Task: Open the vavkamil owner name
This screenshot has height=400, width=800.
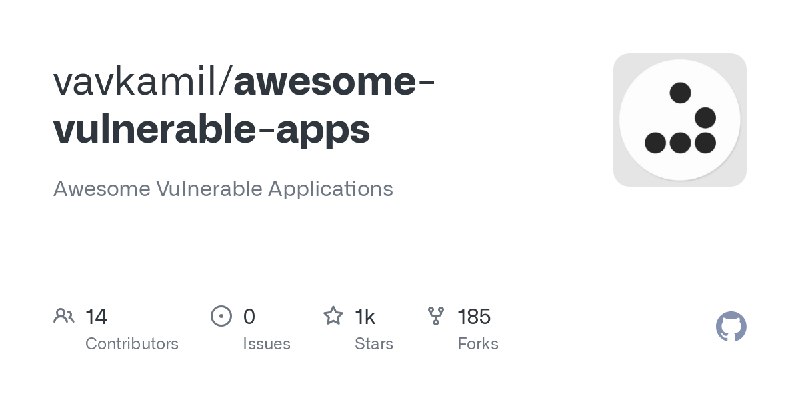Action: (134, 82)
